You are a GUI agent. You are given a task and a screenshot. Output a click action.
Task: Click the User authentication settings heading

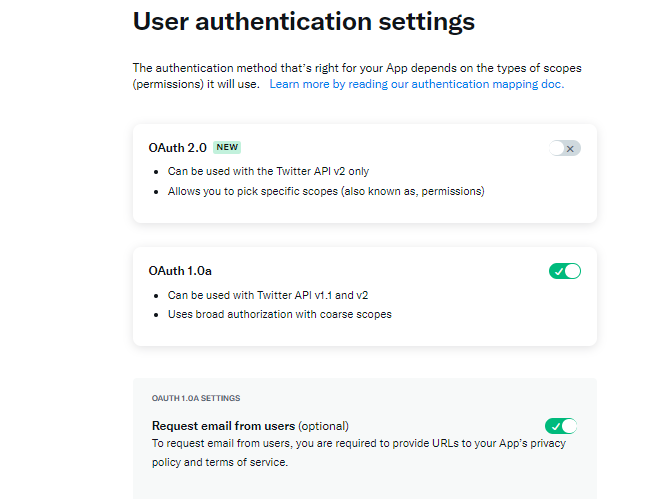click(x=304, y=21)
